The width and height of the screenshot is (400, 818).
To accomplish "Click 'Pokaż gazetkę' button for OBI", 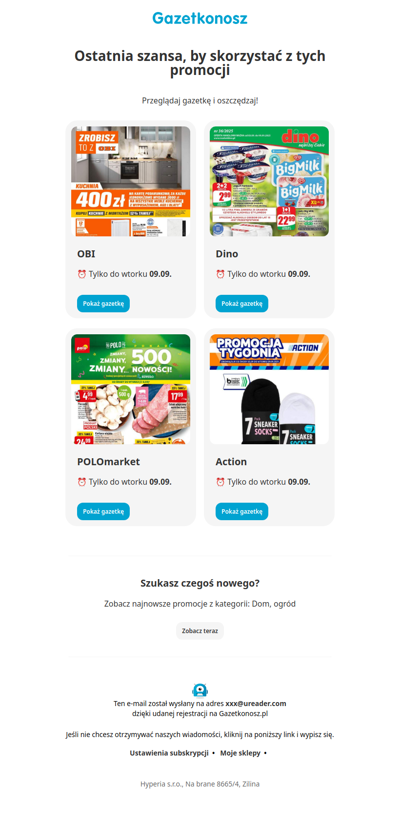I will [103, 304].
